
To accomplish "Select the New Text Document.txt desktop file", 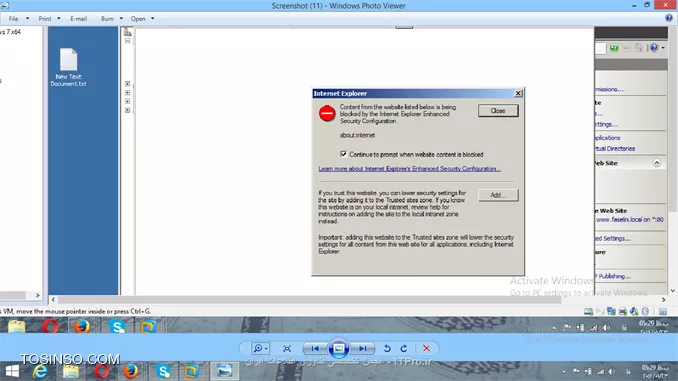I will pyautogui.click(x=68, y=67).
